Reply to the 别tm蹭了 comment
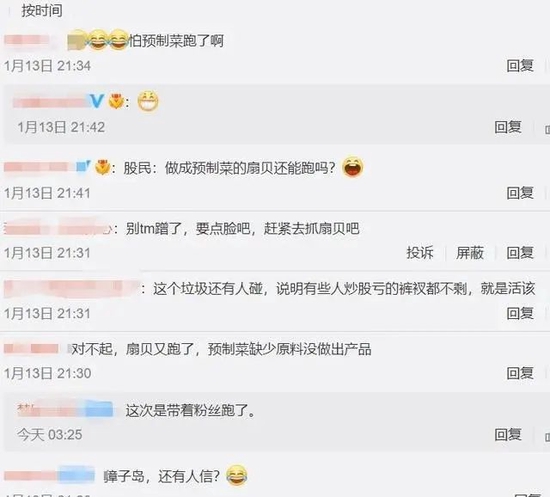The height and width of the screenshot is (497, 550). (520, 253)
